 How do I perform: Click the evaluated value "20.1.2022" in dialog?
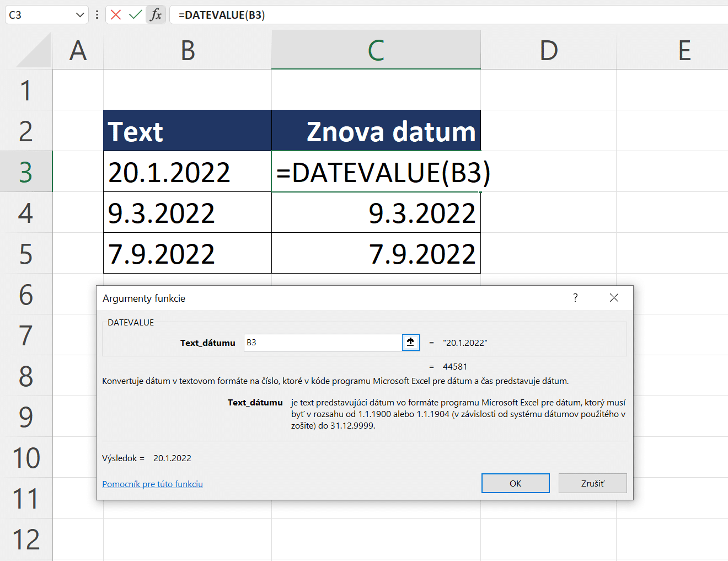tap(465, 343)
